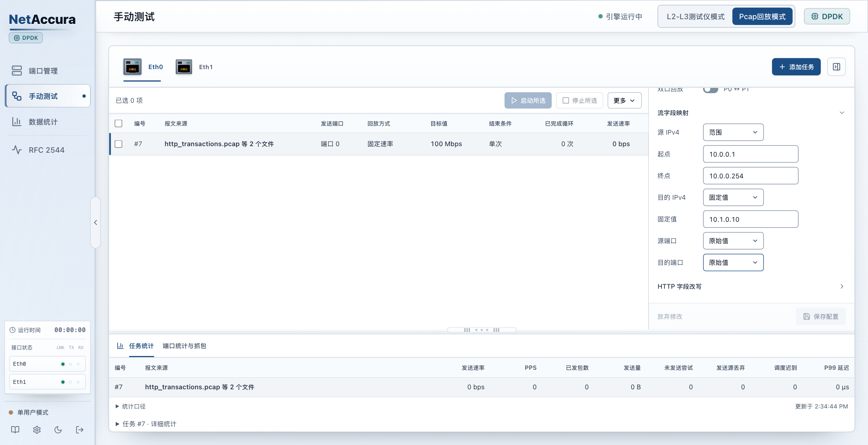868x445 pixels.
Task: Toggle the 双口回放 switch
Action: point(710,90)
